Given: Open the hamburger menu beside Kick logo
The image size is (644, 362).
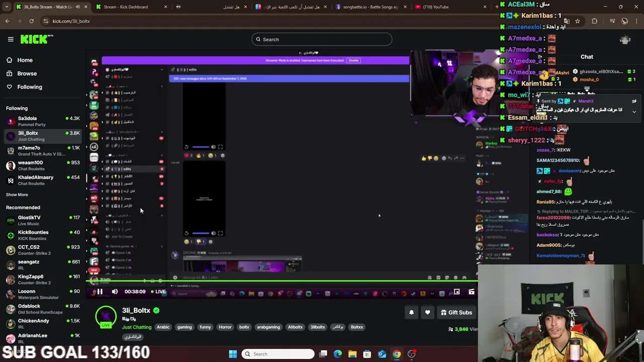Looking at the screenshot, I should 11,39.
